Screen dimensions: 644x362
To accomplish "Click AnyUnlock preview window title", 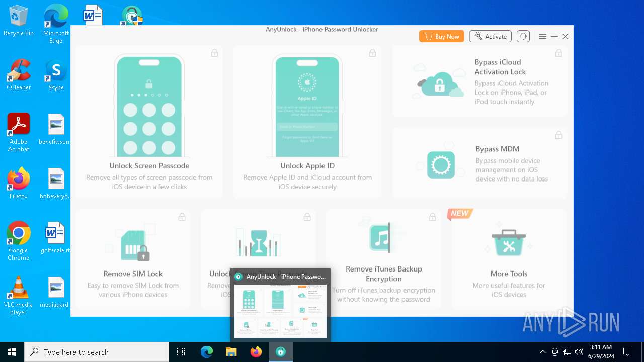I will pyautogui.click(x=286, y=276).
